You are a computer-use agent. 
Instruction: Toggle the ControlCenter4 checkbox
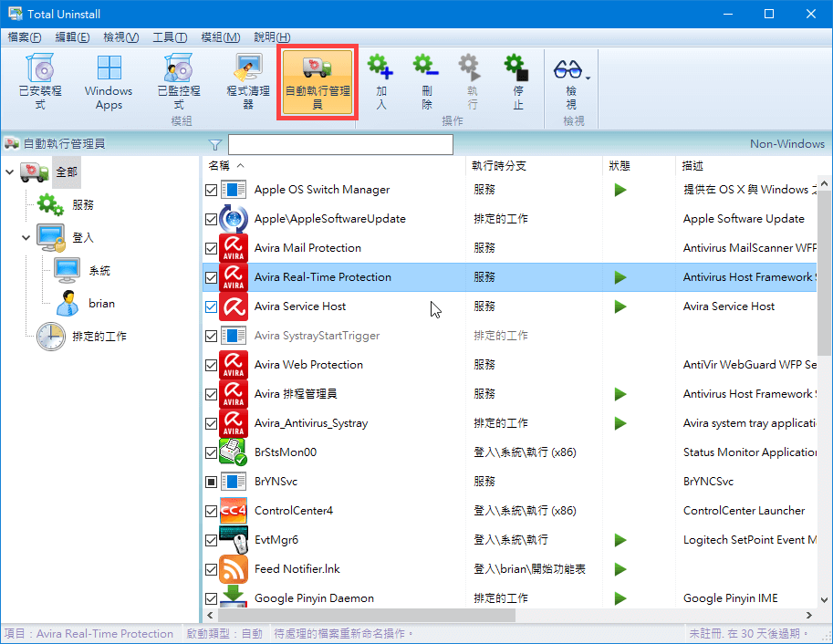point(212,511)
